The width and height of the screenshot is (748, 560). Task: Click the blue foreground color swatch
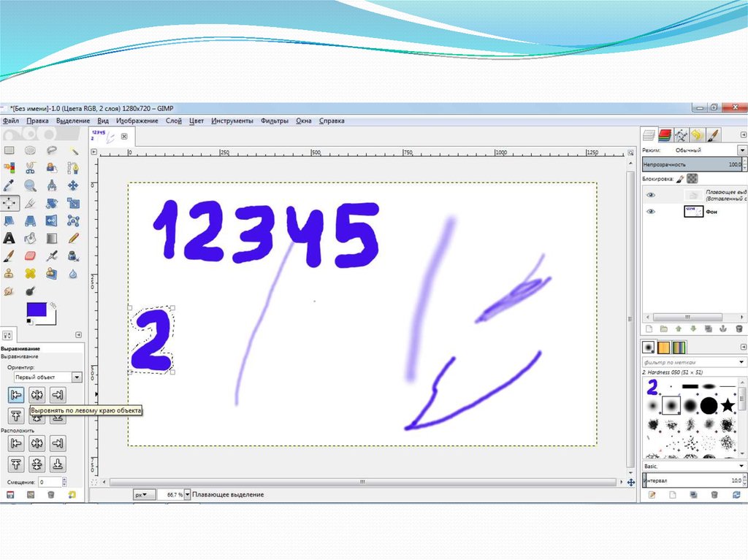click(37, 310)
